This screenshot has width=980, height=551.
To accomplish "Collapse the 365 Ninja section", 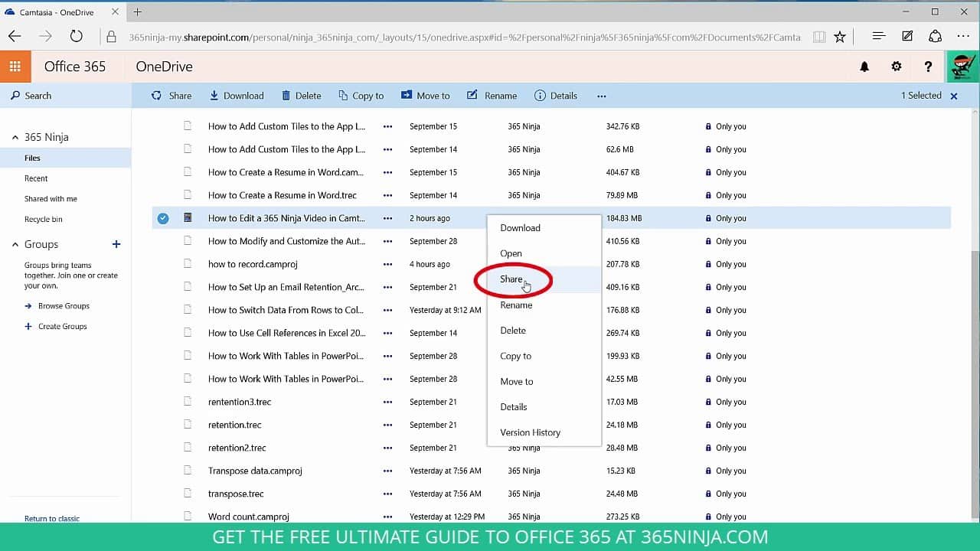I will (15, 137).
